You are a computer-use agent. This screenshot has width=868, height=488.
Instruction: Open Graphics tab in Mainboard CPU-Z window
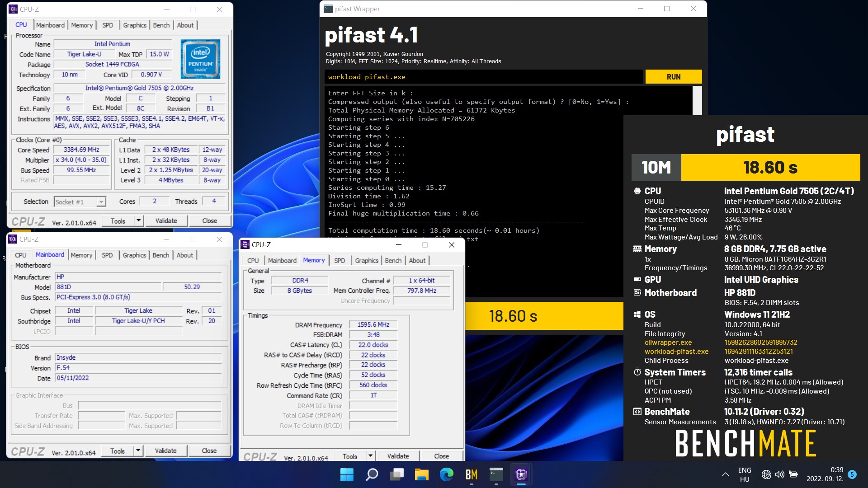tap(134, 255)
